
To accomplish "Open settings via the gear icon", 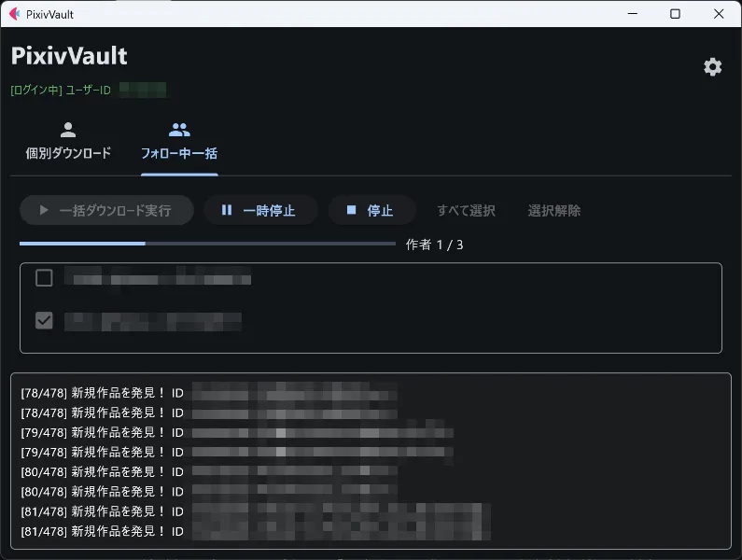I will click(712, 67).
